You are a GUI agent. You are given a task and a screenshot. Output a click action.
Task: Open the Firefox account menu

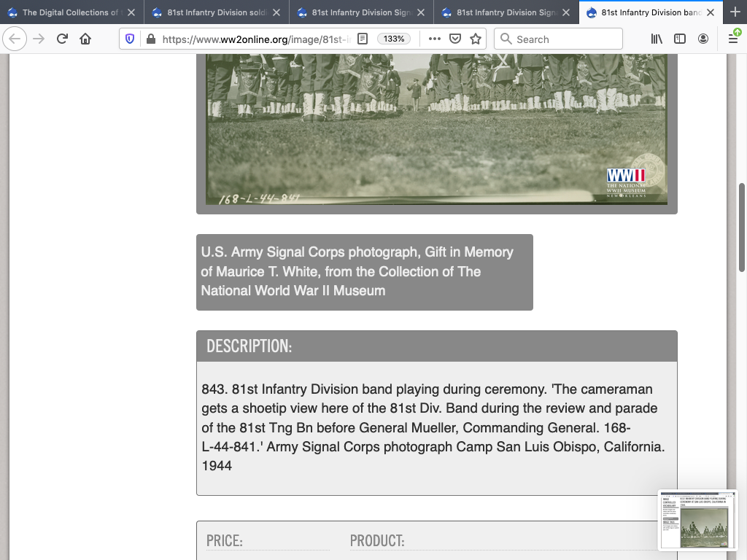703,39
